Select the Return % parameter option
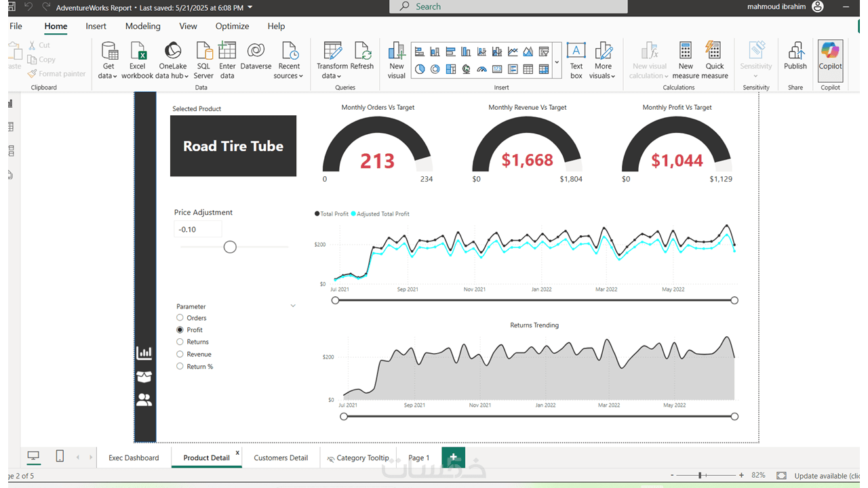The width and height of the screenshot is (868, 488). [180, 366]
